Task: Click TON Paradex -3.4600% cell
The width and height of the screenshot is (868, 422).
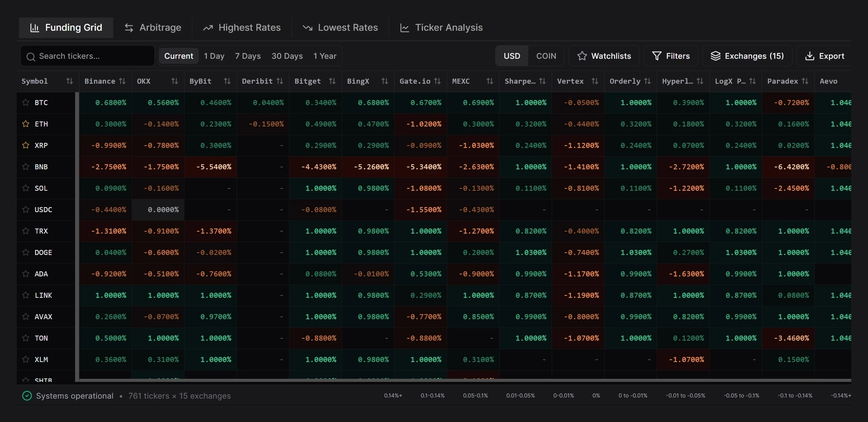Action: (788, 338)
